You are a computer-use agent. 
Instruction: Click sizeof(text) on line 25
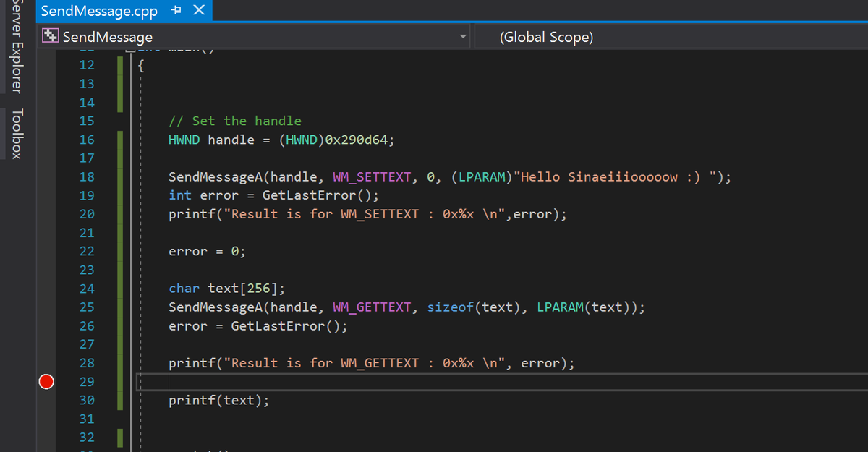point(474,307)
